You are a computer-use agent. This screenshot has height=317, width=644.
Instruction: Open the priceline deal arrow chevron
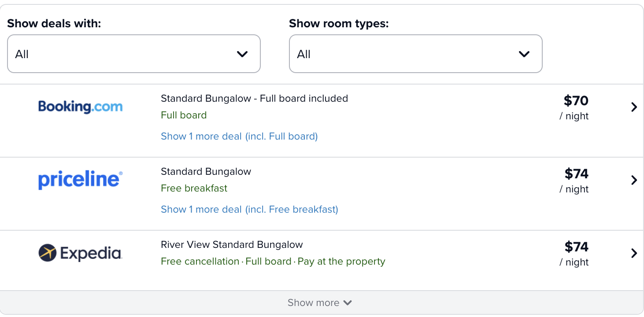coord(634,180)
